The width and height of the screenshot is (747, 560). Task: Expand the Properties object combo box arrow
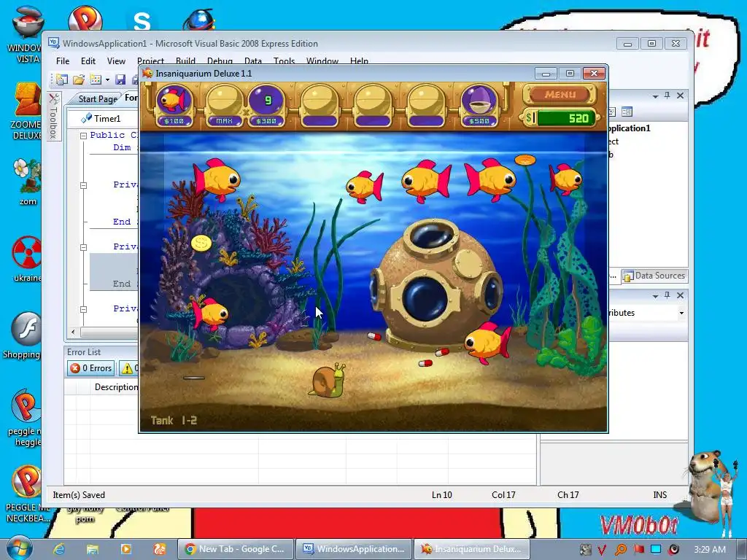pos(681,313)
